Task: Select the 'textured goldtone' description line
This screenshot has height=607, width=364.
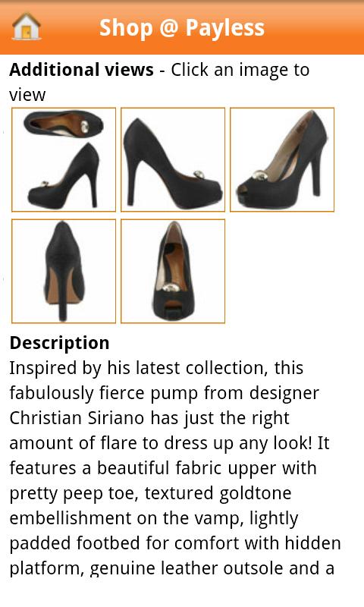Action: point(150,494)
